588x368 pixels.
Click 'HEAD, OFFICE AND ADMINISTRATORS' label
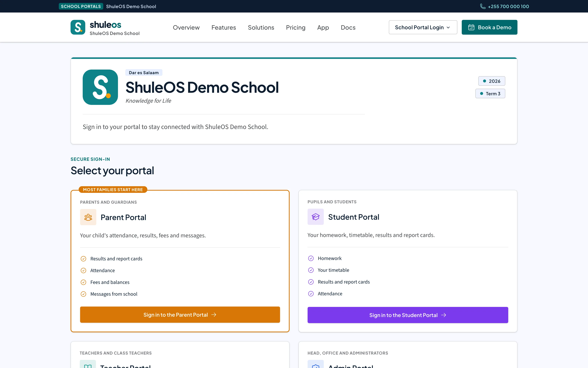(x=348, y=353)
